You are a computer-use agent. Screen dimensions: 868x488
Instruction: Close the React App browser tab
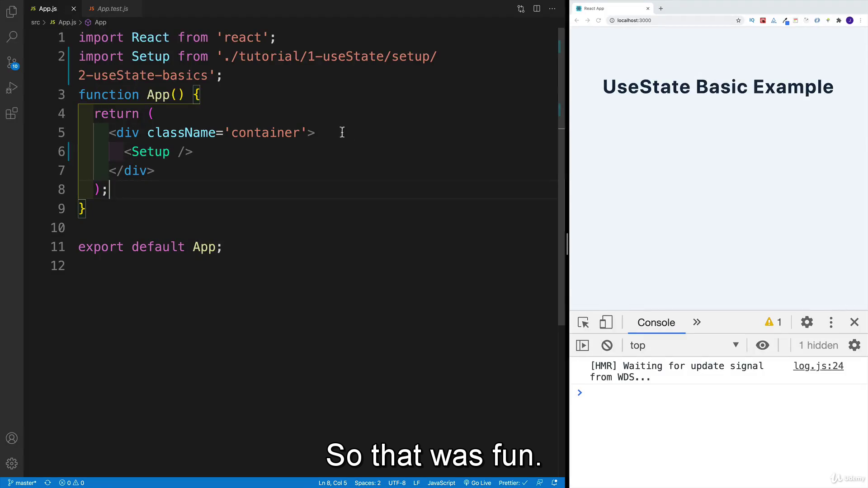pos(648,8)
